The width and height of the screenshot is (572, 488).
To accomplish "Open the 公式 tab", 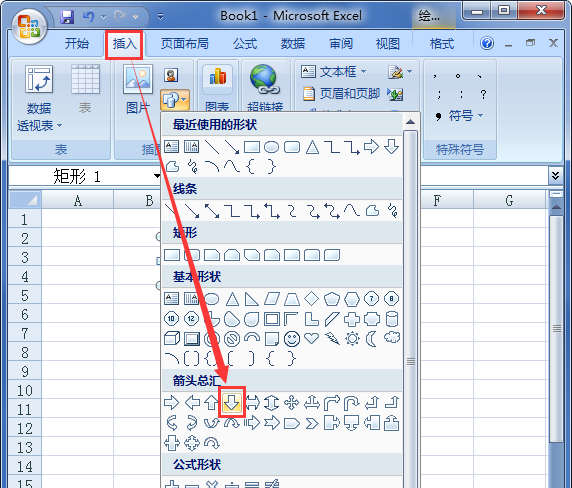I will click(x=245, y=43).
